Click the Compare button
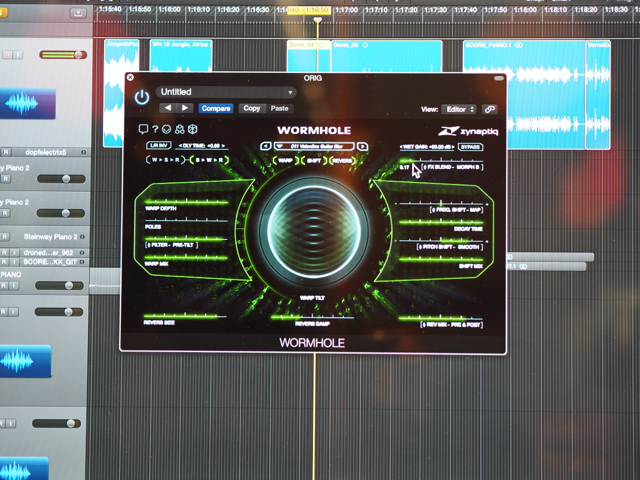The width and height of the screenshot is (640, 480). tap(216, 109)
